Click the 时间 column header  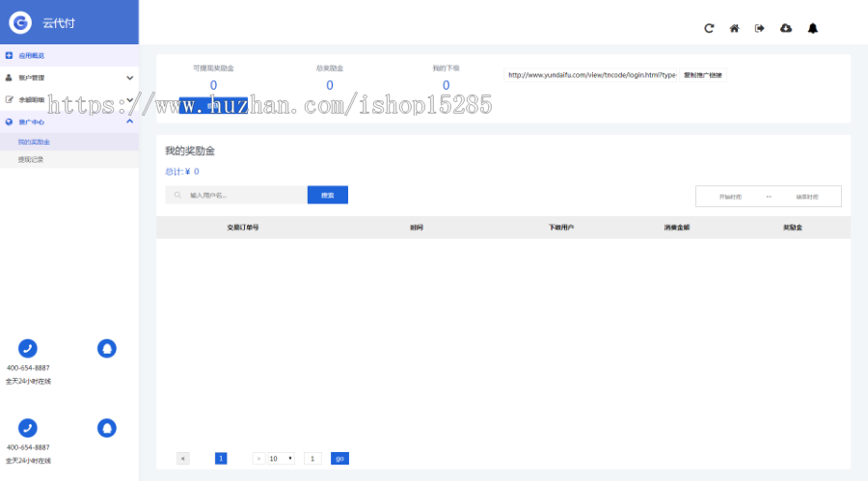tap(417, 227)
